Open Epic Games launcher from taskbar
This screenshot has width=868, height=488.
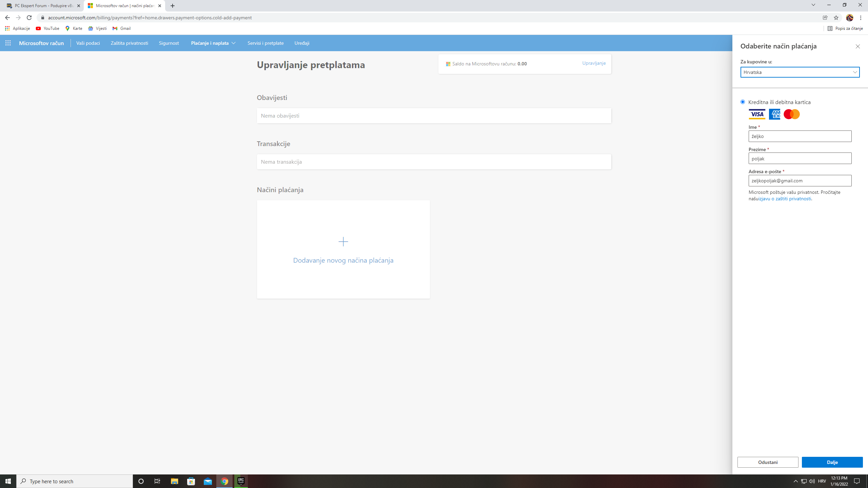pyautogui.click(x=241, y=481)
